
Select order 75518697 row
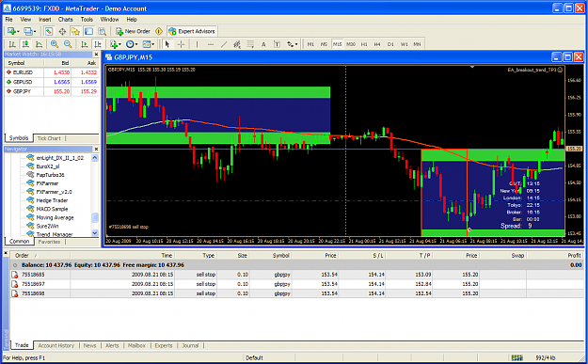click(x=296, y=284)
